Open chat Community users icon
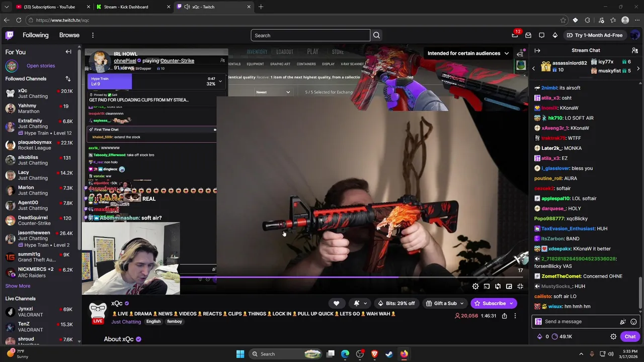 (635, 50)
